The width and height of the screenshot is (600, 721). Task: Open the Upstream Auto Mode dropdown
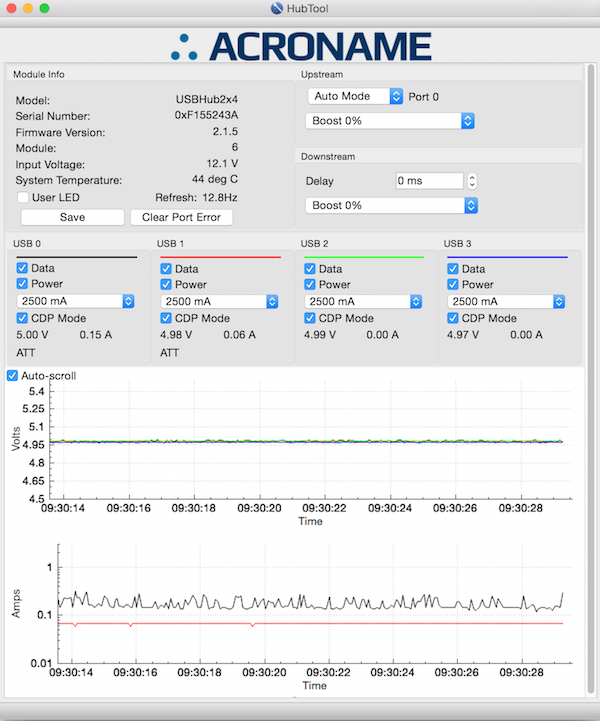354,96
